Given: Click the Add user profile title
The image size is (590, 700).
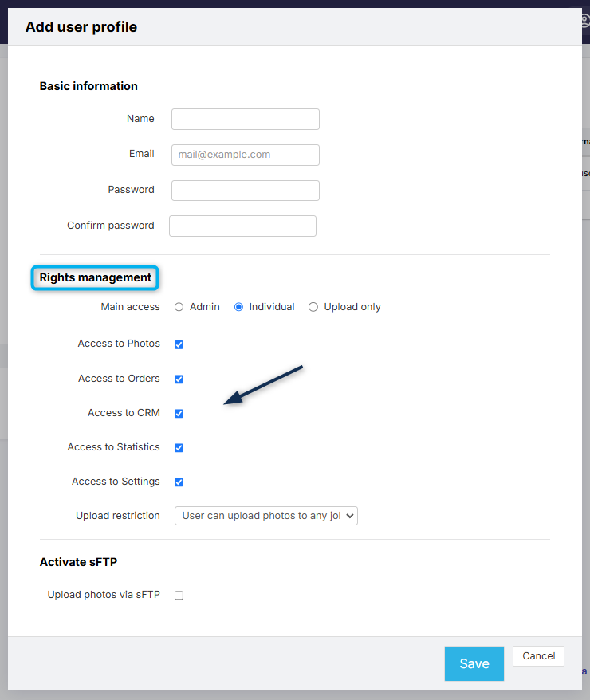Looking at the screenshot, I should (81, 27).
